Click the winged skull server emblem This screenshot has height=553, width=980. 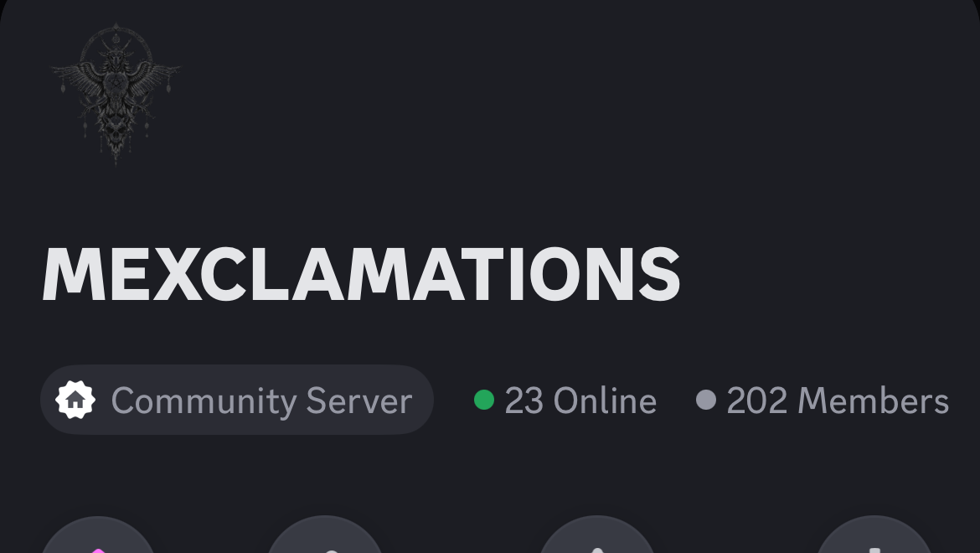[x=116, y=94]
